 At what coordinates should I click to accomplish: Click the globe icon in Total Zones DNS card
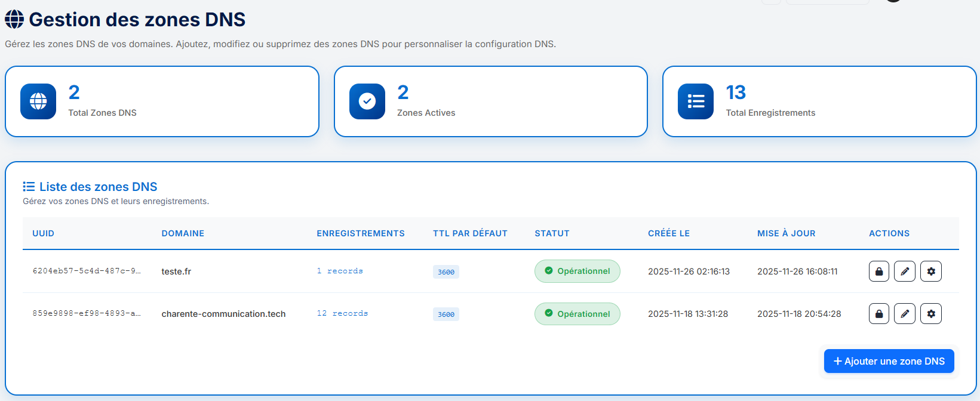(38, 101)
